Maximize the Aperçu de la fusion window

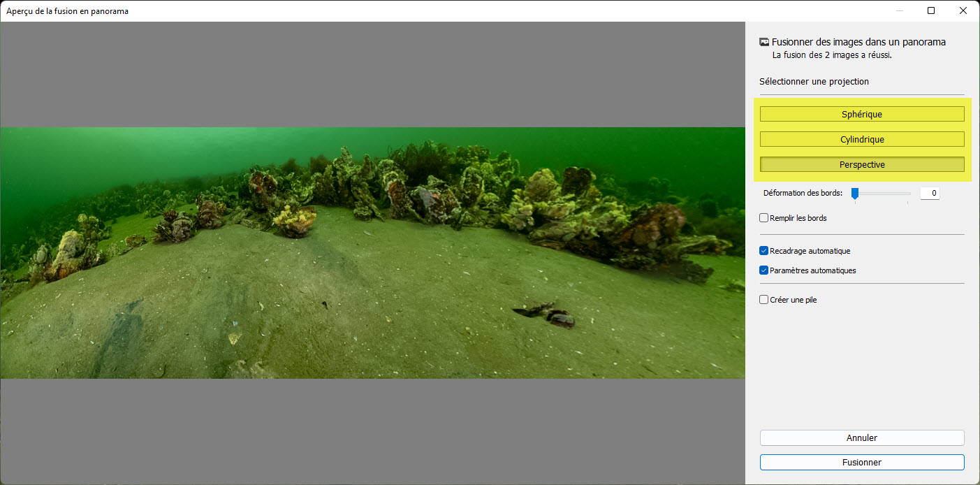coord(931,10)
